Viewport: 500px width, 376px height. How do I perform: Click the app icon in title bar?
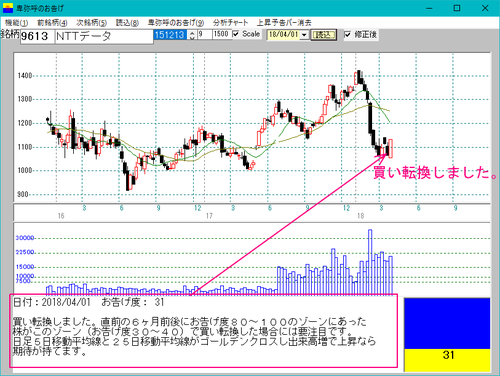(8, 8)
